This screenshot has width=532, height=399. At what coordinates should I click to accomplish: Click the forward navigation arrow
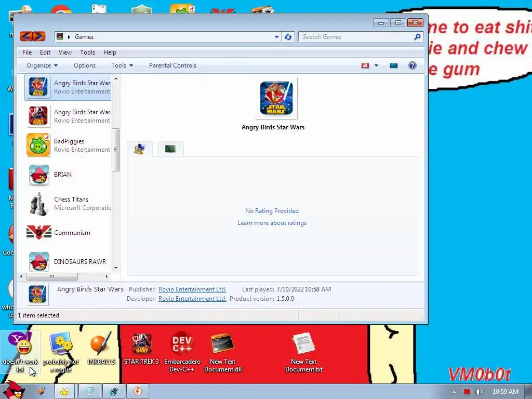(38, 36)
